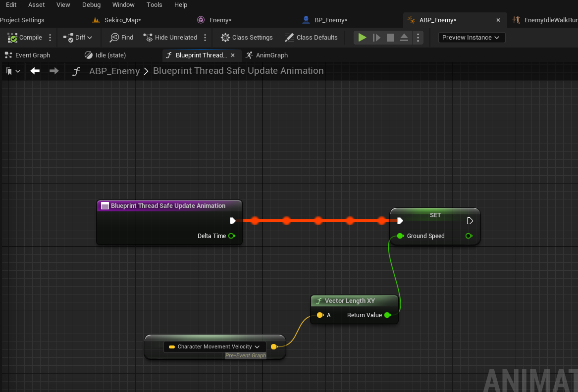This screenshot has width=578, height=392.
Task: Click ABP_Enemy in the breadcrumb
Action: (x=114, y=71)
